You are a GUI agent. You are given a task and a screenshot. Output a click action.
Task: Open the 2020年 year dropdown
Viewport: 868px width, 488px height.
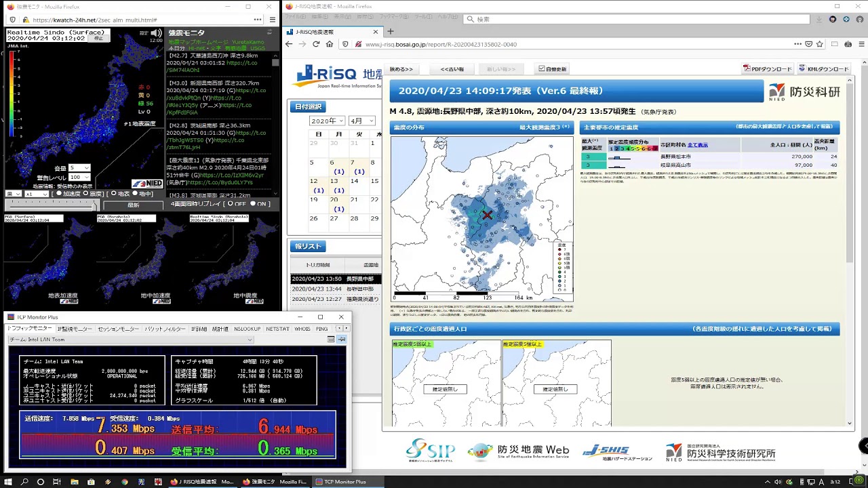[328, 121]
